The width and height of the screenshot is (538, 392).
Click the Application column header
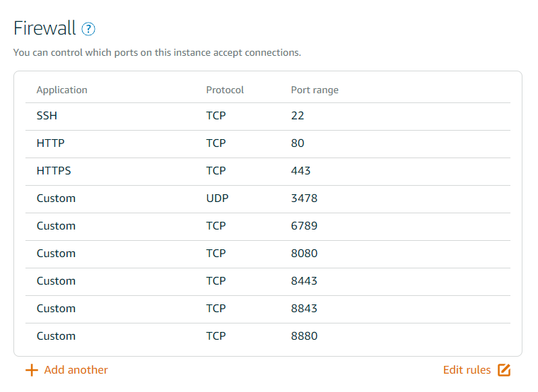(62, 90)
